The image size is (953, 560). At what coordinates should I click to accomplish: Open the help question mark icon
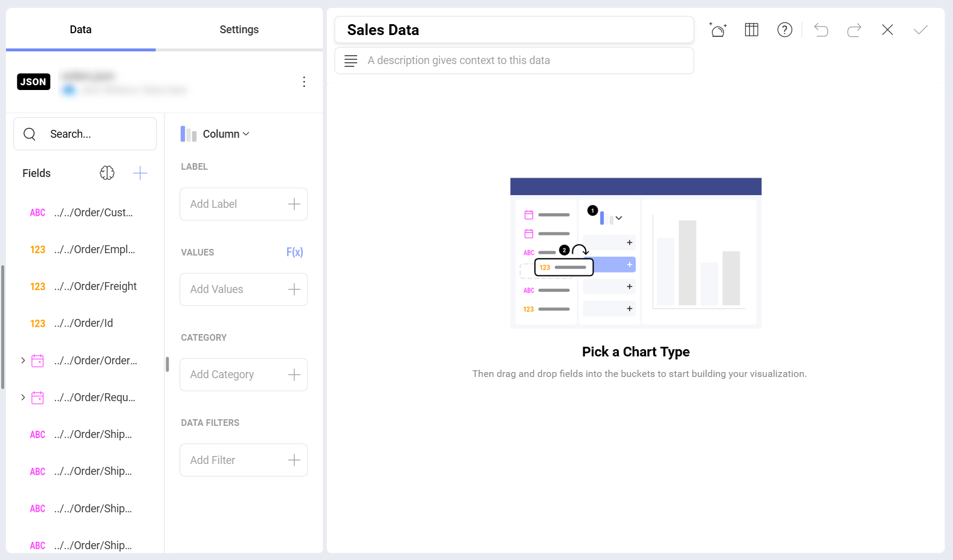[784, 30]
